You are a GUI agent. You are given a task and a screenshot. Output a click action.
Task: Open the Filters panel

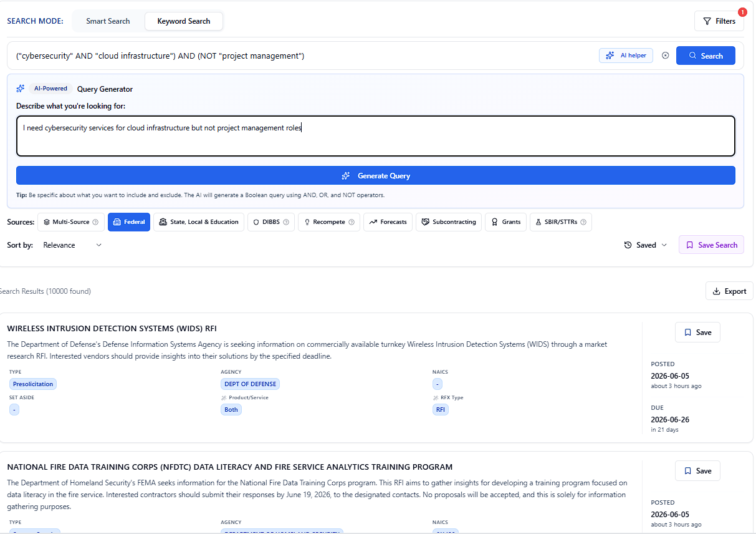719,21
